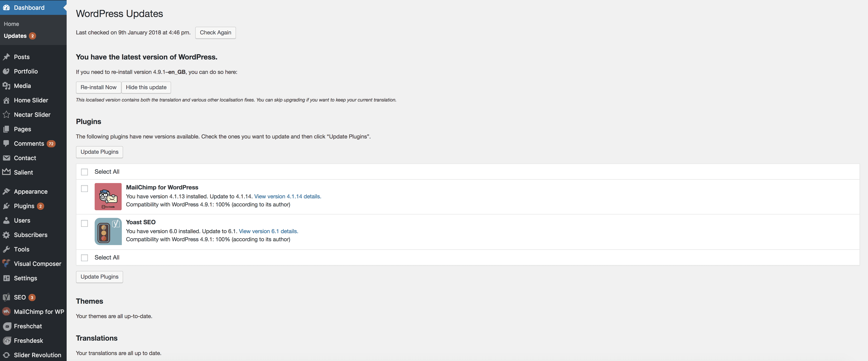Tick the Yoast SEO plugin checkbox

point(85,223)
